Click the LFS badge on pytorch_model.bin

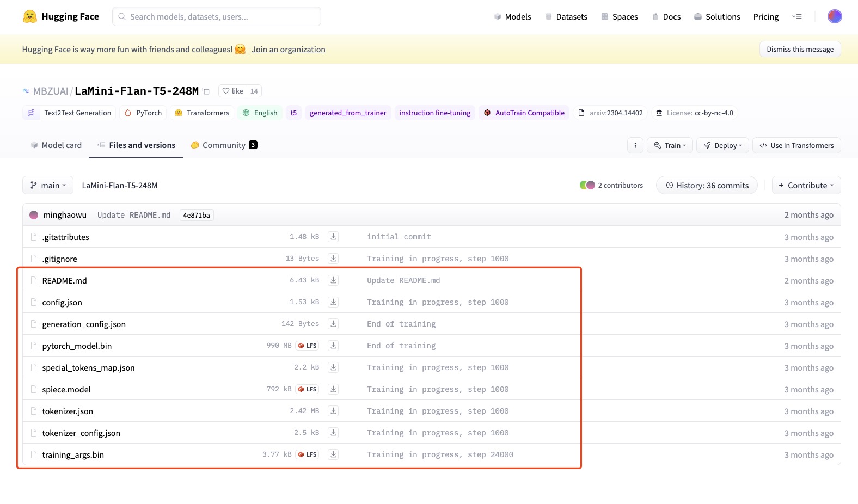click(308, 346)
